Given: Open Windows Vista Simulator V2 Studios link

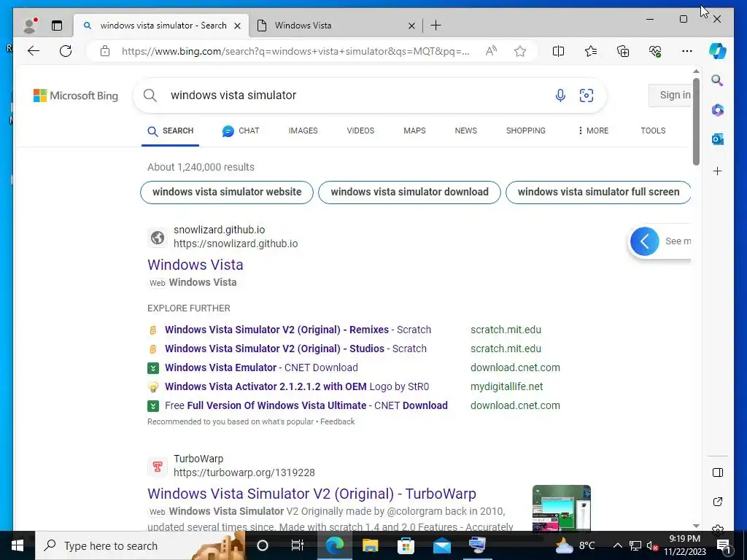Looking at the screenshot, I should [295, 349].
